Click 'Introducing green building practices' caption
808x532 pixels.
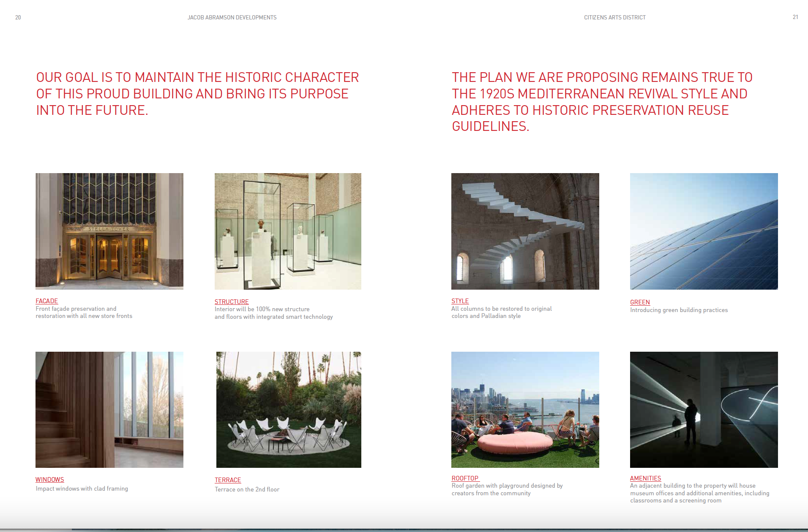tap(679, 310)
